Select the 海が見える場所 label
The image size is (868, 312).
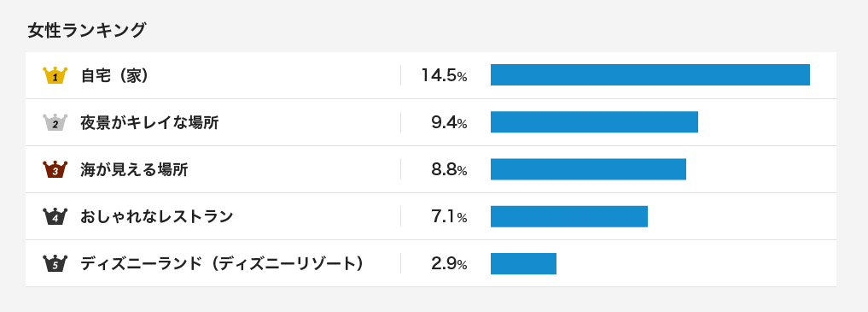(135, 169)
